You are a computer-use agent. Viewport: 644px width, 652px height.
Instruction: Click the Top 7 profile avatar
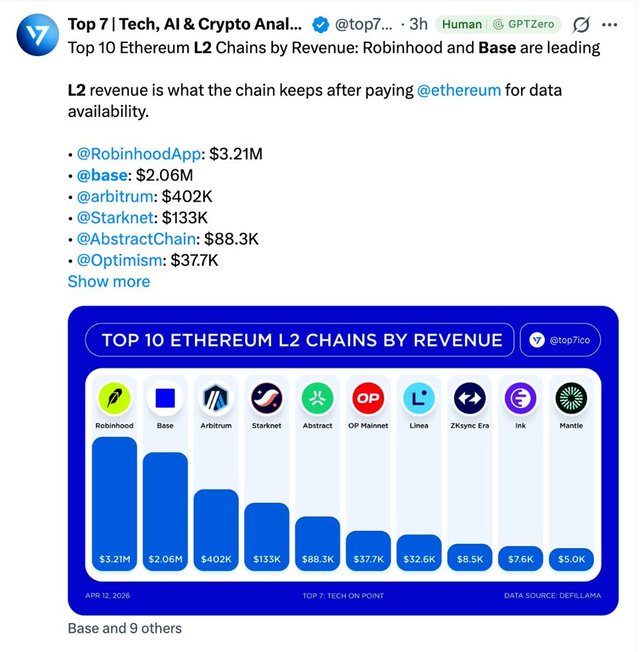[x=38, y=35]
